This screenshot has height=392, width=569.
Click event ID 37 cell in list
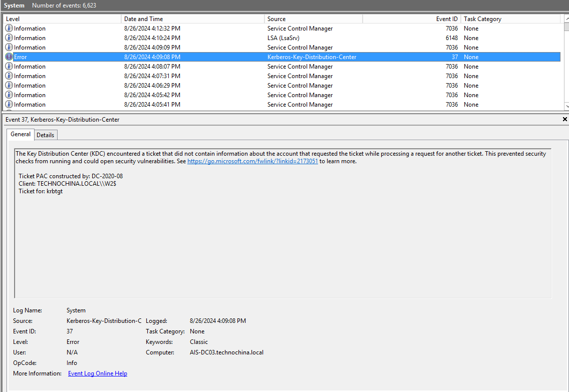click(455, 57)
